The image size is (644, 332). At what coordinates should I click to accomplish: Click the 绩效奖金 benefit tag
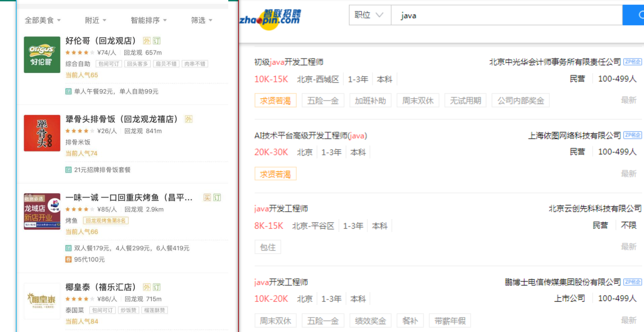(x=370, y=320)
